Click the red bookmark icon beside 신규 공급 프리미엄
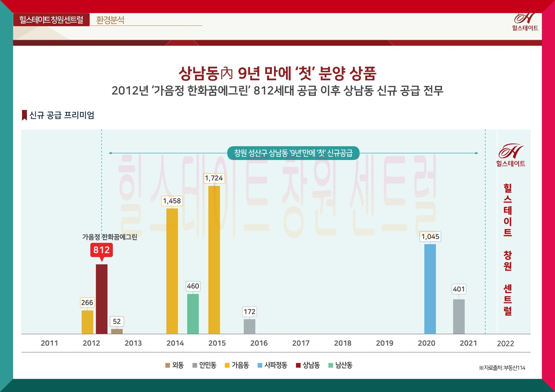 click(24, 115)
